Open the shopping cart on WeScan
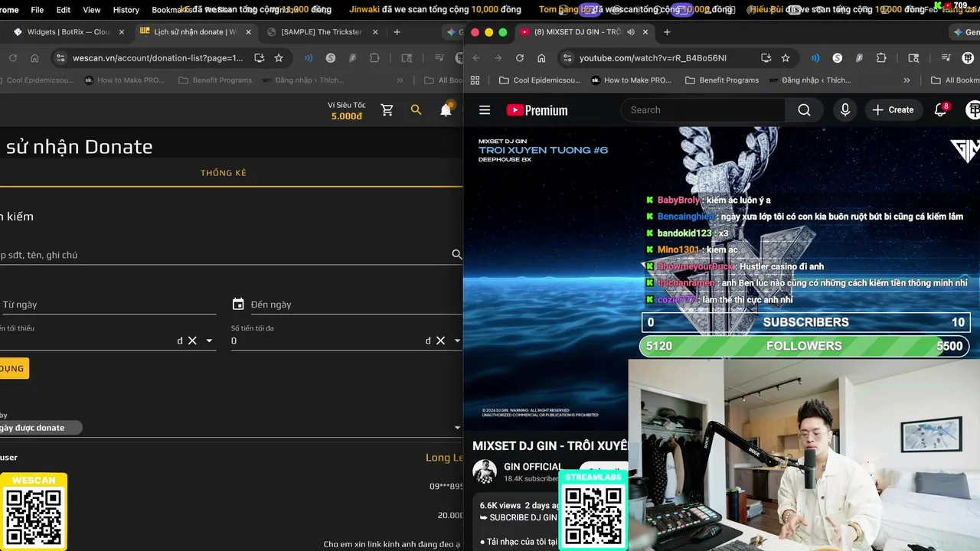 pyautogui.click(x=387, y=110)
